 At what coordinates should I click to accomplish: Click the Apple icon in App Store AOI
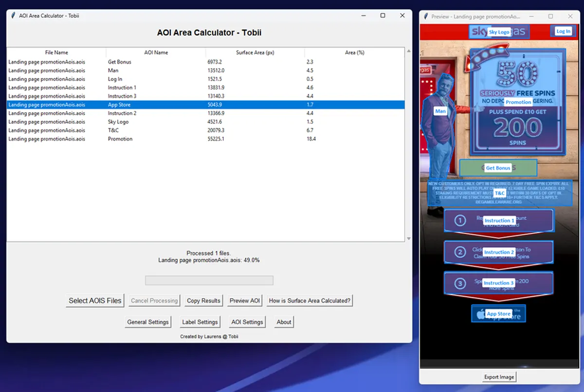pos(481,314)
